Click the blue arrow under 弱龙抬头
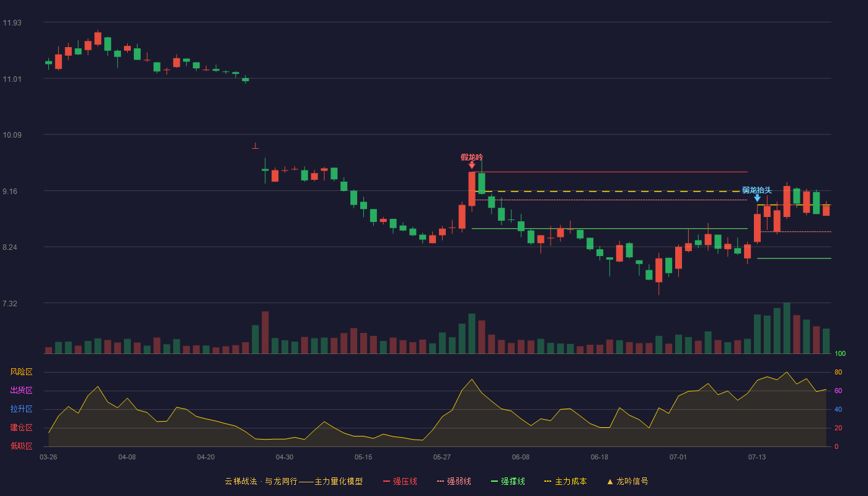 tap(757, 198)
